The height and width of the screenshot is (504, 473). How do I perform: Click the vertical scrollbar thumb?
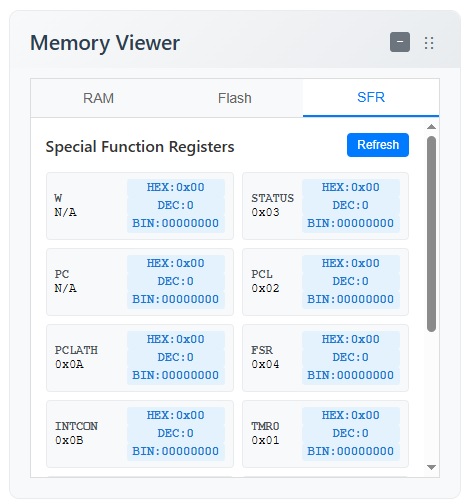pyautogui.click(x=431, y=234)
